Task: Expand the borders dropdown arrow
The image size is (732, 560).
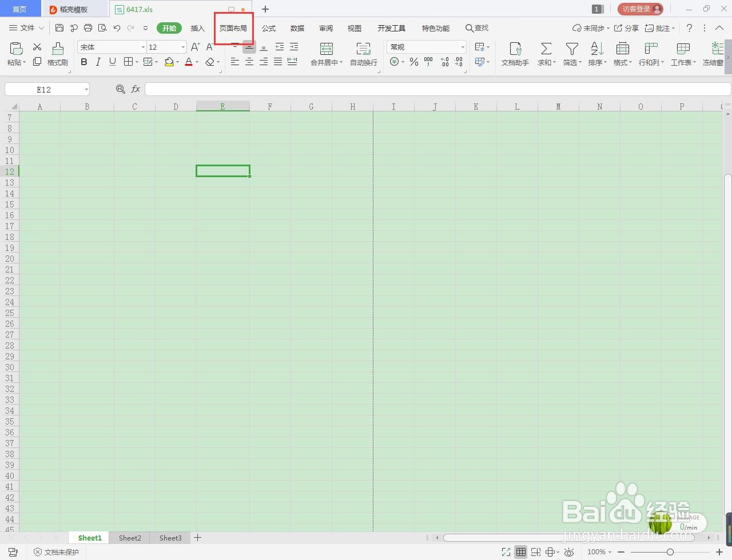Action: coord(137,62)
